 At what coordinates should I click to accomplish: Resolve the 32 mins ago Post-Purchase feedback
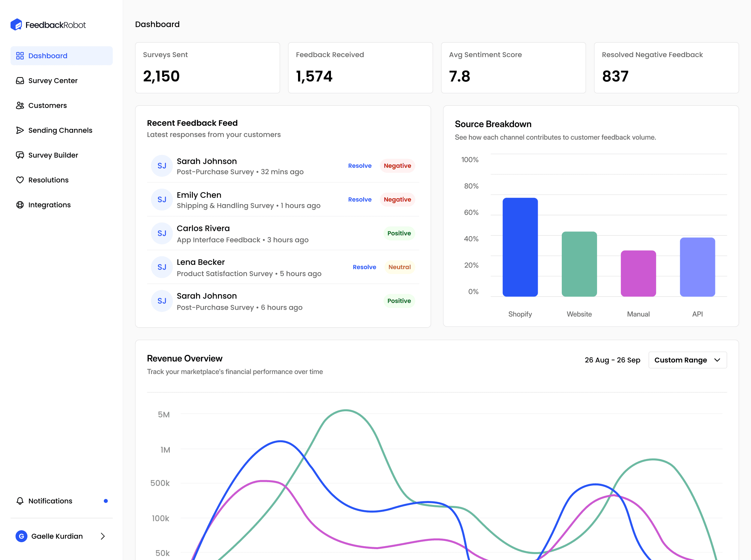[x=360, y=166]
